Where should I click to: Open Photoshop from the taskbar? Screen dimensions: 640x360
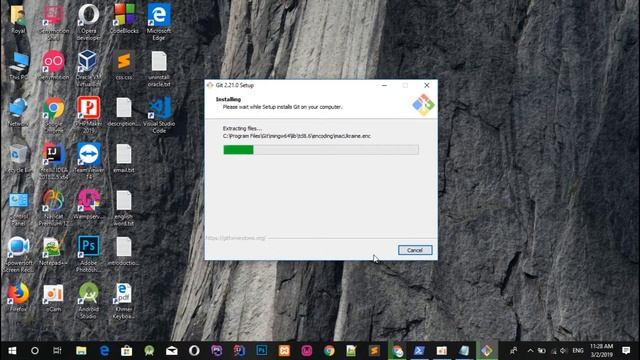262,351
